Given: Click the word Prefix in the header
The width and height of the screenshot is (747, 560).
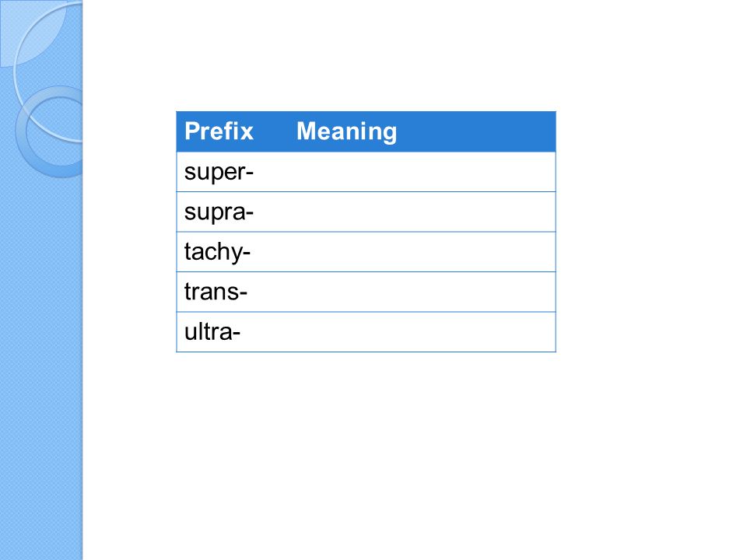Looking at the screenshot, I should point(219,131).
